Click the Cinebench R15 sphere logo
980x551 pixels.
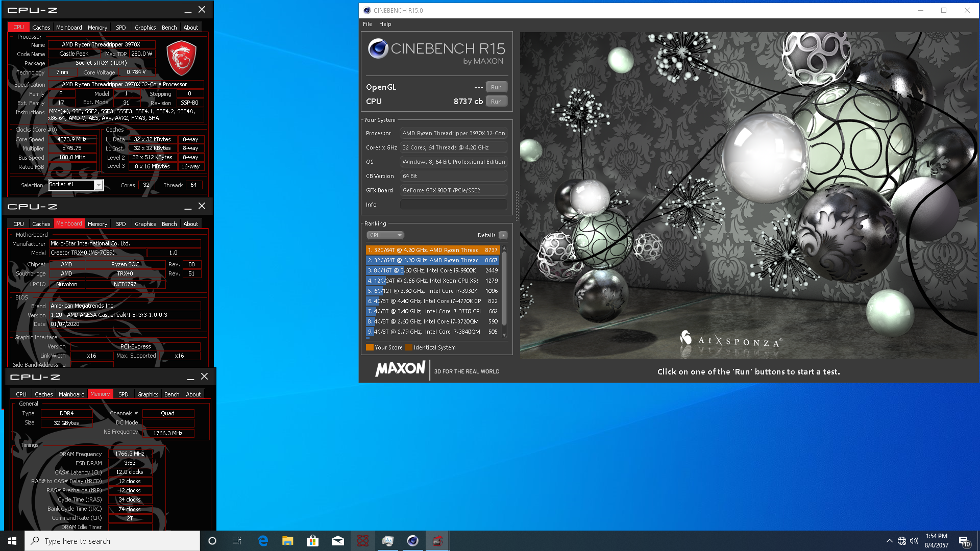coord(378,48)
